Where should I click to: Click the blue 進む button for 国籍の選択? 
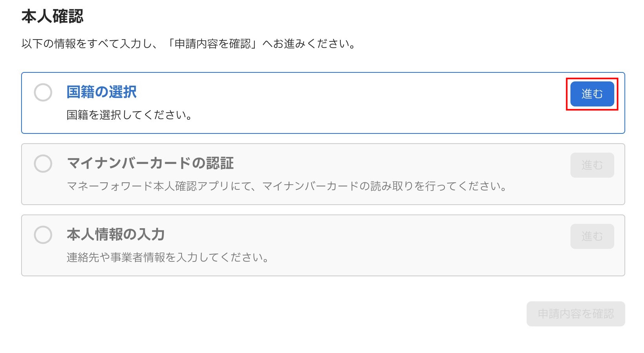click(592, 94)
